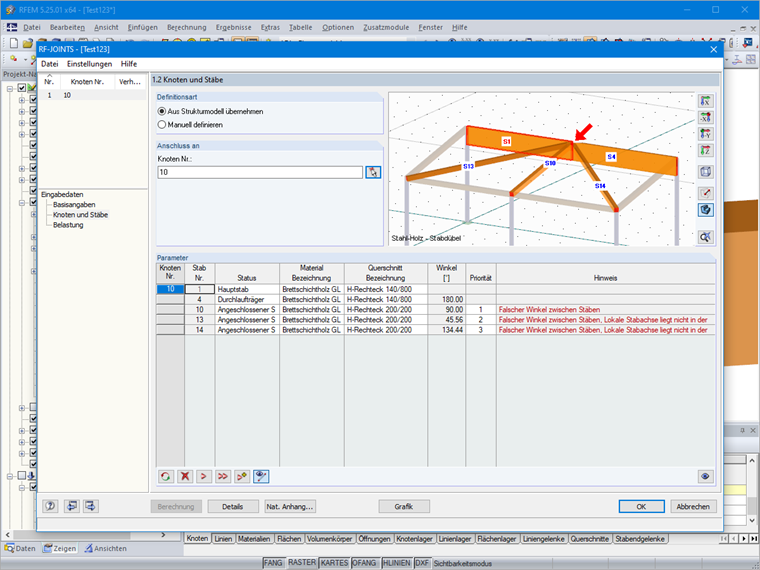The width and height of the screenshot is (760, 570).
Task: Open help question-mark button in RF-JOINTS
Action: point(50,507)
